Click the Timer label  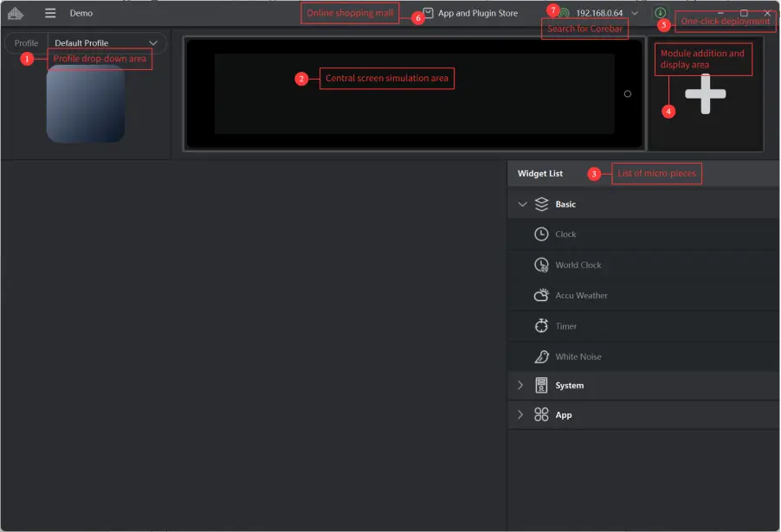[x=565, y=326]
